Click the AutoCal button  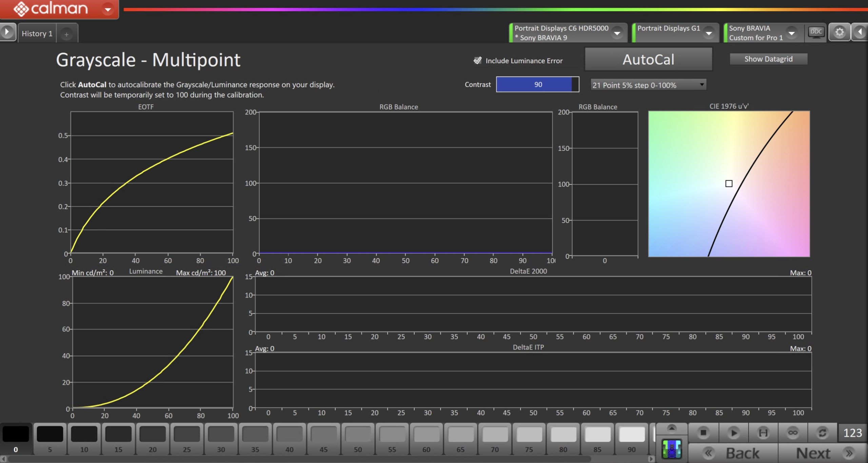648,60
